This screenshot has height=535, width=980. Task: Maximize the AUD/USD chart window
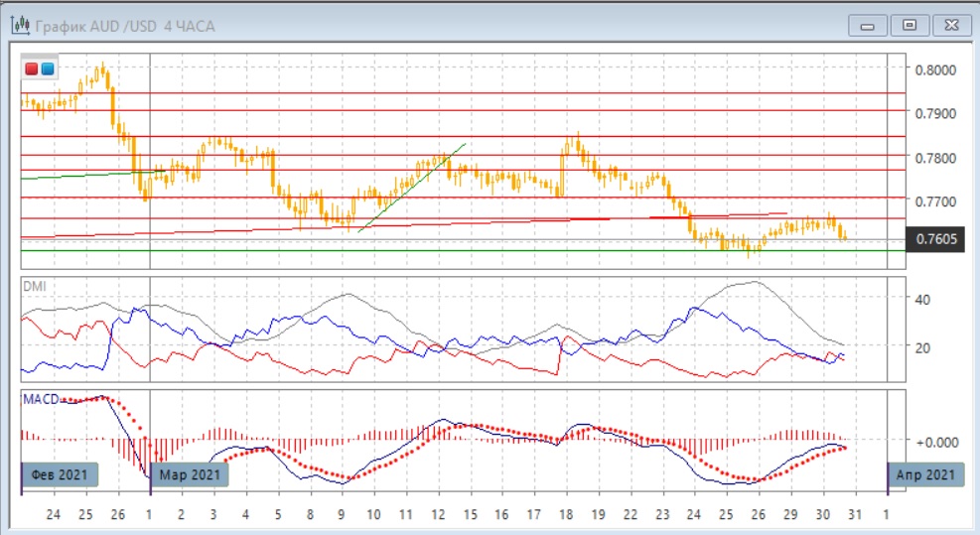click(x=909, y=25)
